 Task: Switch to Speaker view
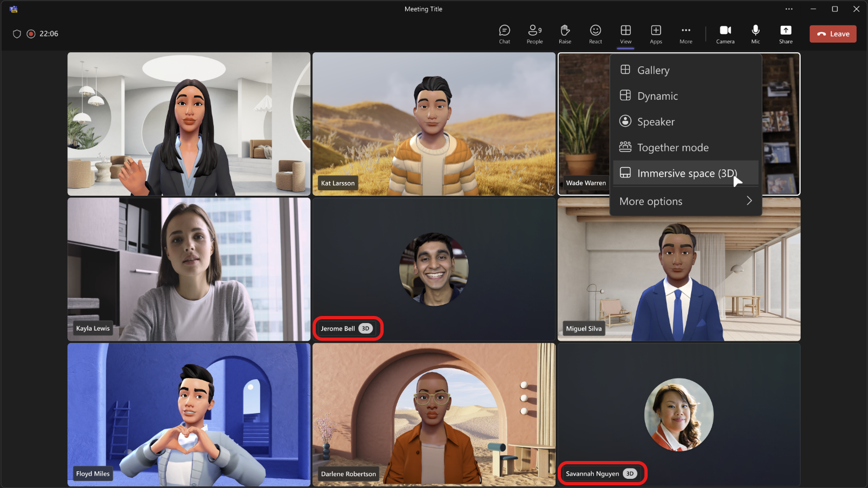tap(655, 121)
